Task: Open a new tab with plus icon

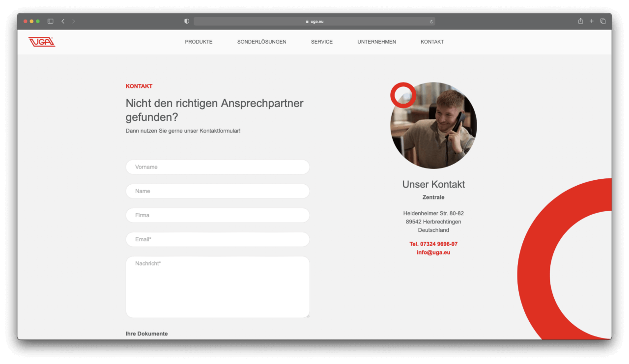Action: (x=592, y=21)
